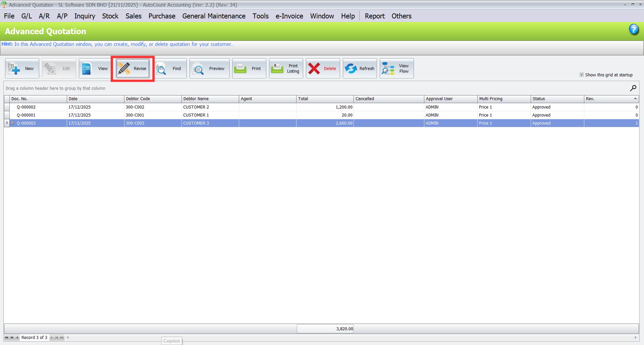
Task: Click the Copilot button
Action: [171, 341]
